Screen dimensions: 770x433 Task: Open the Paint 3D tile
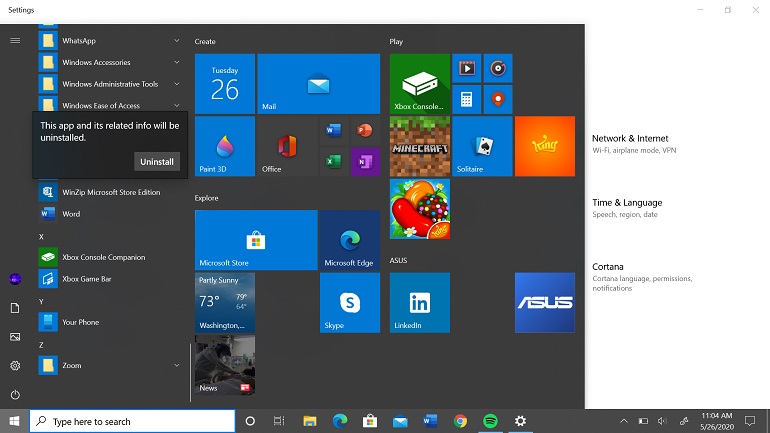pyautogui.click(x=224, y=146)
